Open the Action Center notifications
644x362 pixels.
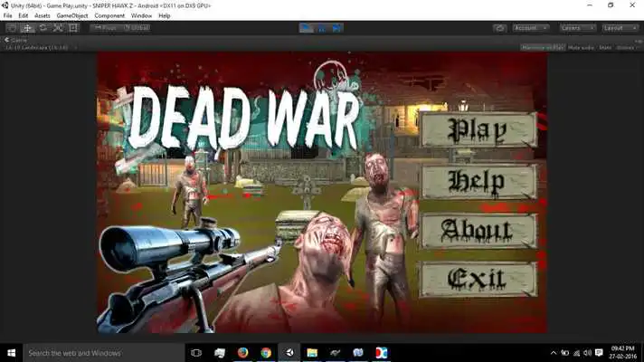click(599, 353)
